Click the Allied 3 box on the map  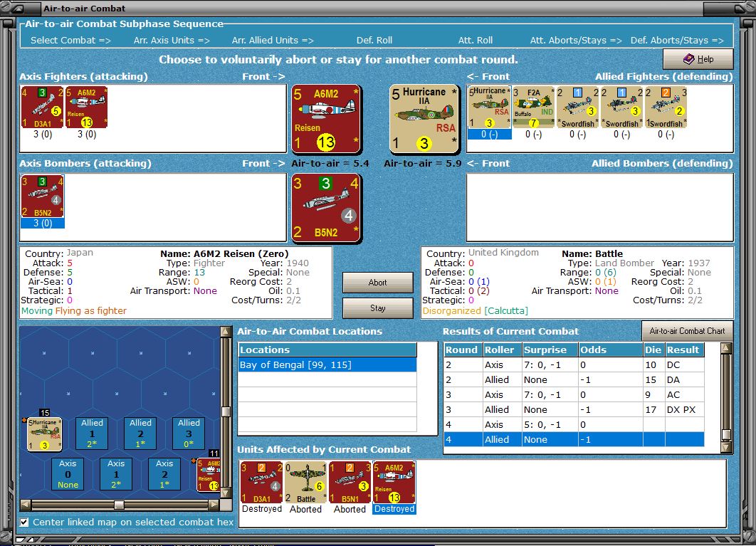[189, 433]
